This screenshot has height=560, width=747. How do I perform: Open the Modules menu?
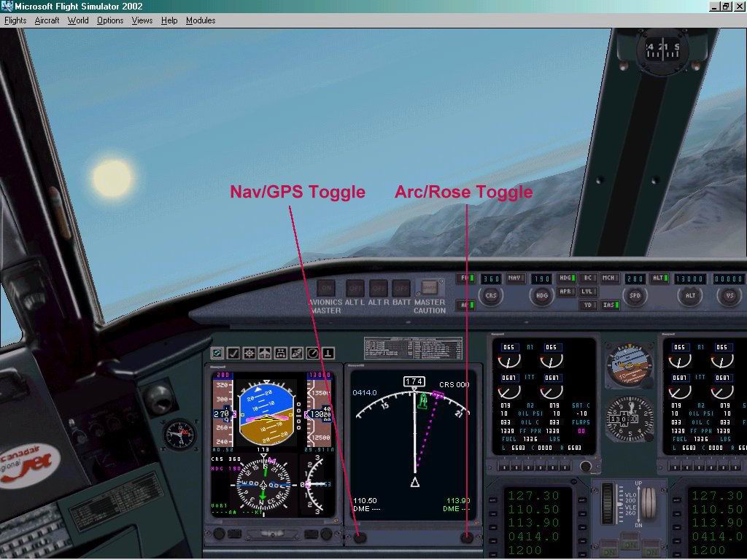point(201,20)
